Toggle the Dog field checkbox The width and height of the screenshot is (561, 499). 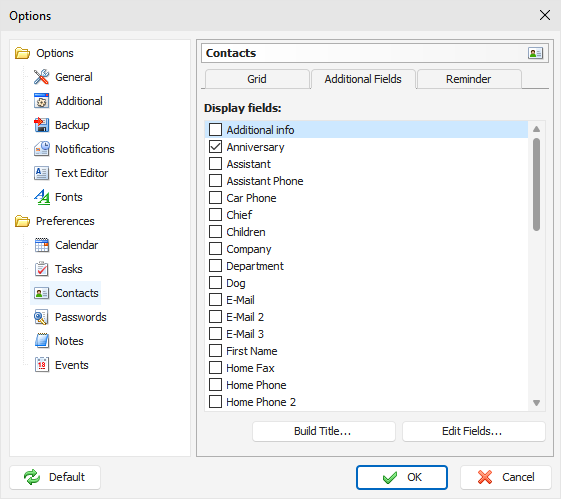coord(215,283)
